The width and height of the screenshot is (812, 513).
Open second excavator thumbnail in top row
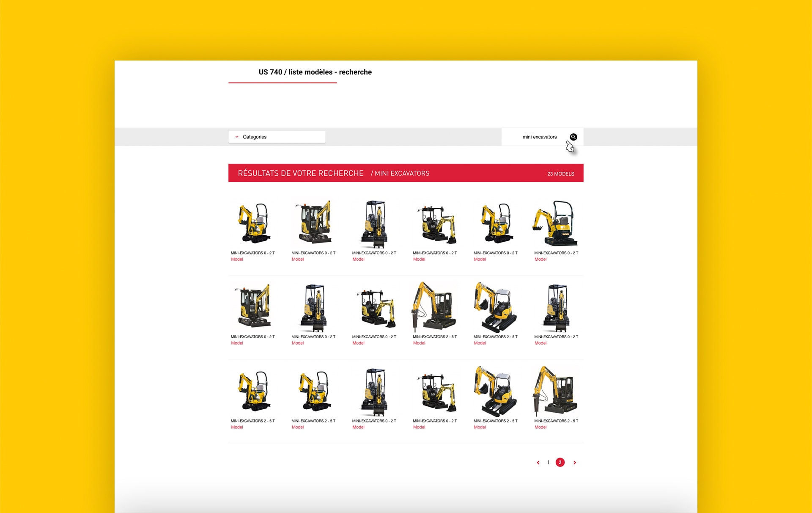click(314, 223)
